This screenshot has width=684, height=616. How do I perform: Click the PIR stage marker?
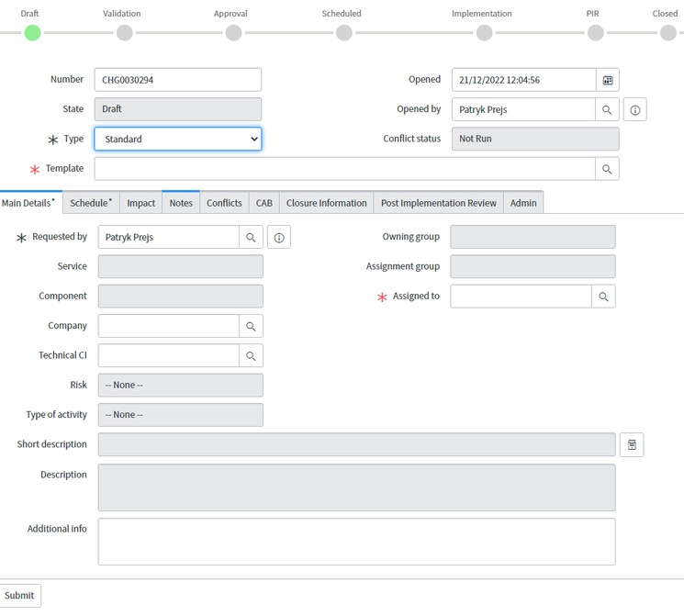(x=596, y=33)
